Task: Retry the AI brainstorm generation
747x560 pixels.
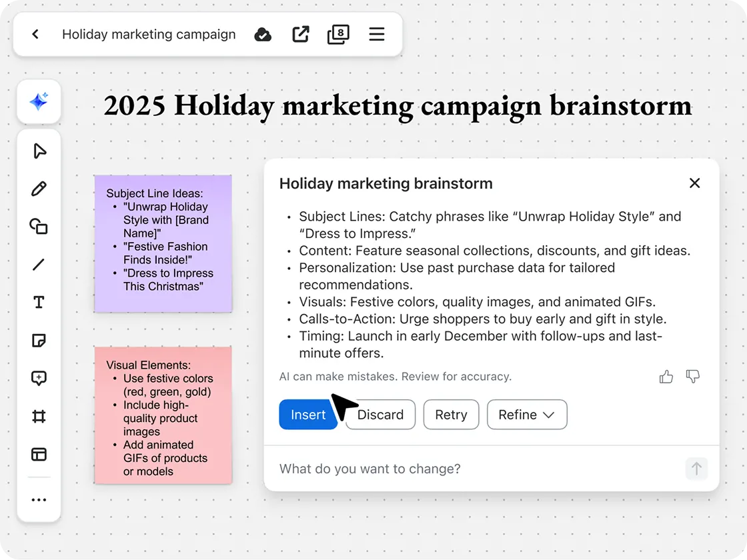Action: 451,415
